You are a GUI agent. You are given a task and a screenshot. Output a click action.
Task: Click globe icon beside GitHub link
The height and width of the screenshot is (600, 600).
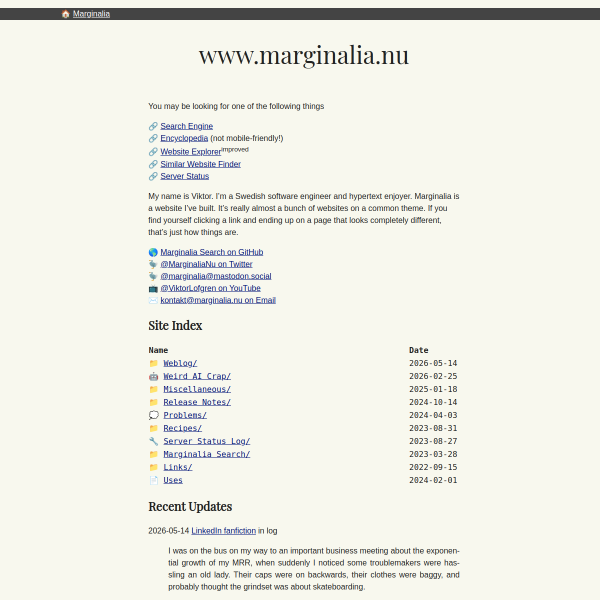click(153, 252)
